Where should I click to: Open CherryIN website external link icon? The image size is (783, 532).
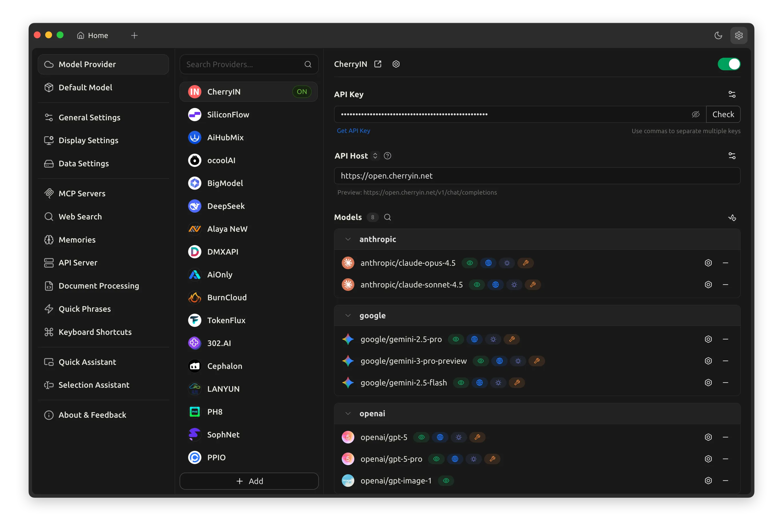pyautogui.click(x=378, y=64)
